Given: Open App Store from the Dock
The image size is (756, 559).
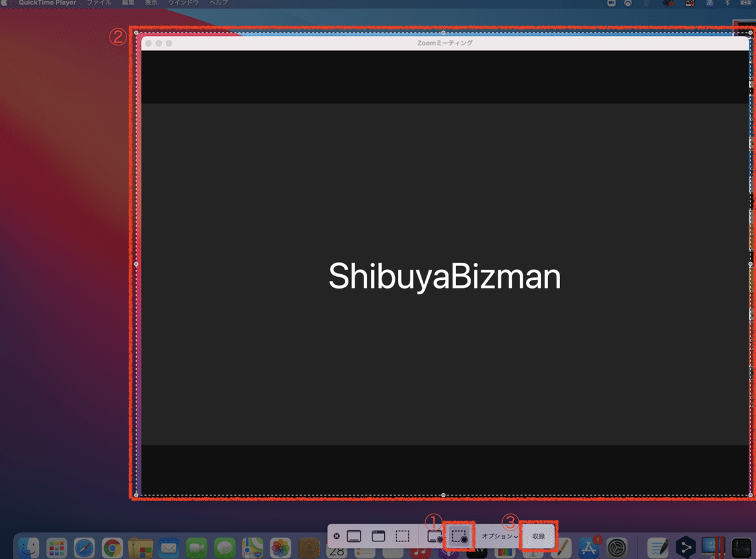Looking at the screenshot, I should pos(588,548).
